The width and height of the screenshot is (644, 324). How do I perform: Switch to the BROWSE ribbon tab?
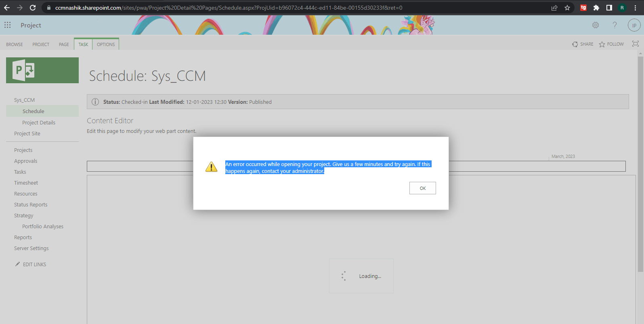15,44
